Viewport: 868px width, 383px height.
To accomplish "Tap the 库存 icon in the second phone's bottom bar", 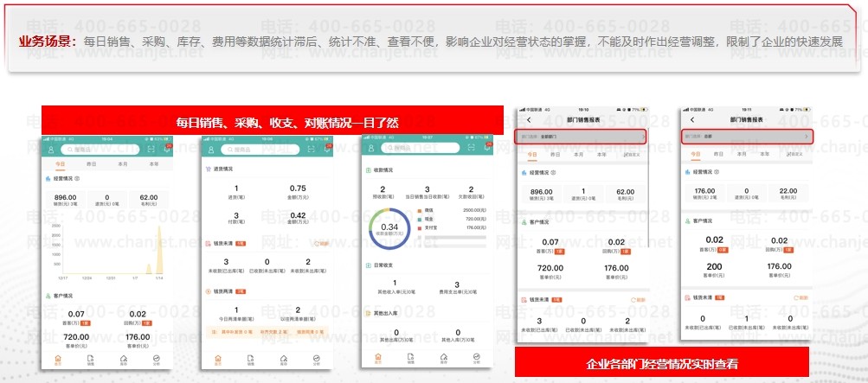I will click(x=283, y=358).
